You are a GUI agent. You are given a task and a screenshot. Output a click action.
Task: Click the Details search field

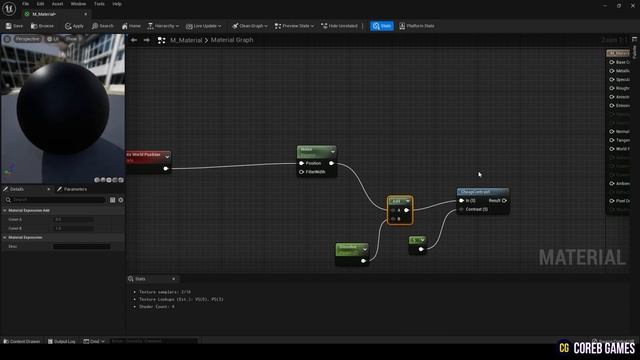click(x=55, y=200)
